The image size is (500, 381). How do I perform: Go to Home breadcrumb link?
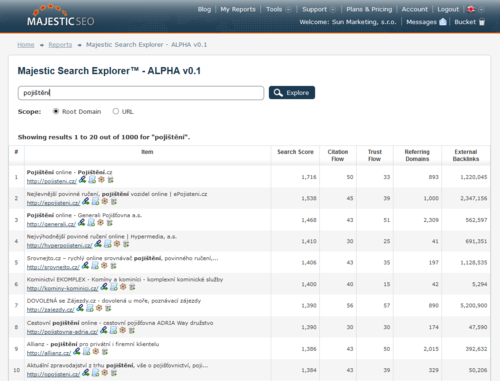(x=26, y=45)
